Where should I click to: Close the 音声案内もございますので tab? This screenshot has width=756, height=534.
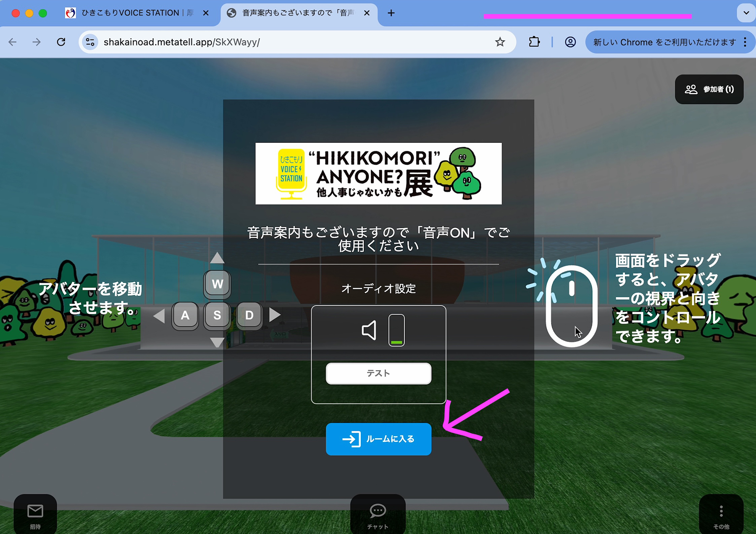click(x=367, y=13)
